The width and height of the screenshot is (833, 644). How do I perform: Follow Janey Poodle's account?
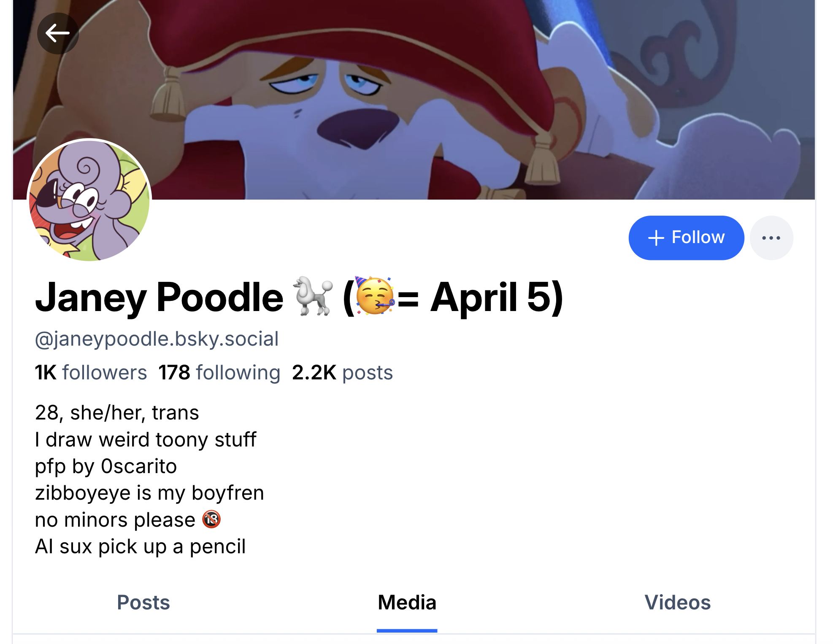(x=686, y=238)
